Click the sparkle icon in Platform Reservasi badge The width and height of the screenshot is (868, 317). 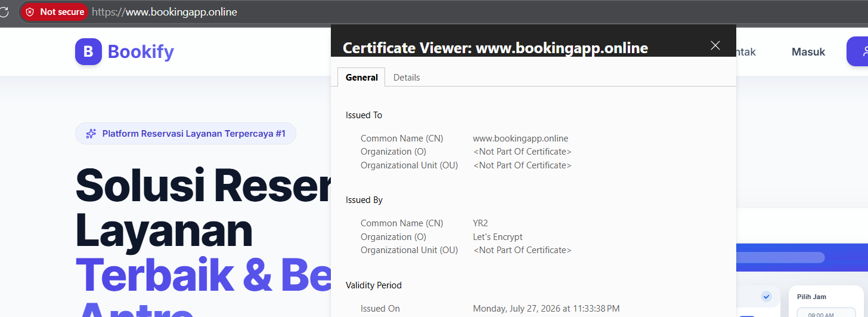pyautogui.click(x=91, y=134)
